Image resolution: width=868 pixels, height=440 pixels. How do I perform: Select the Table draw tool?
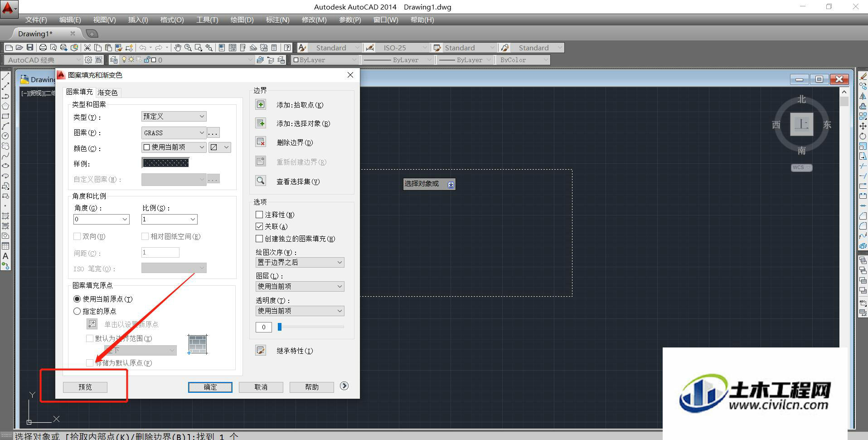(5, 246)
